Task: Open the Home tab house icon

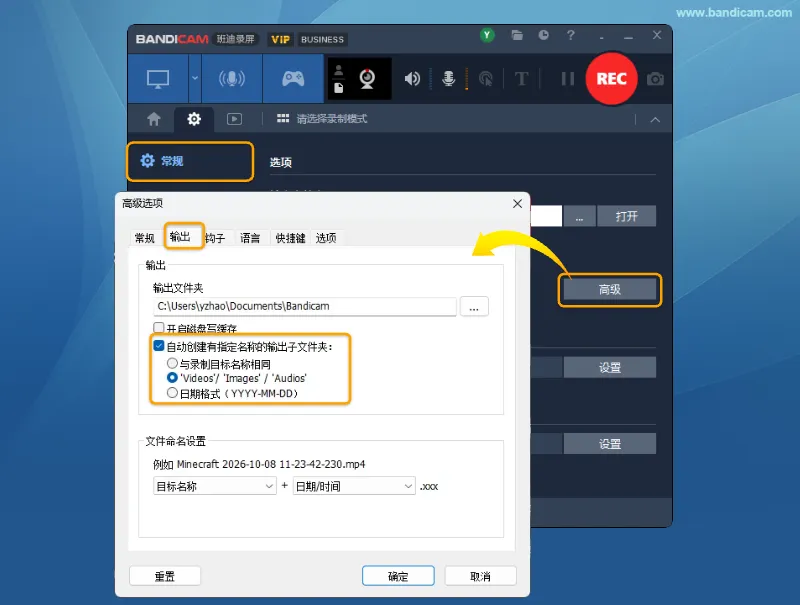Action: click(x=154, y=119)
